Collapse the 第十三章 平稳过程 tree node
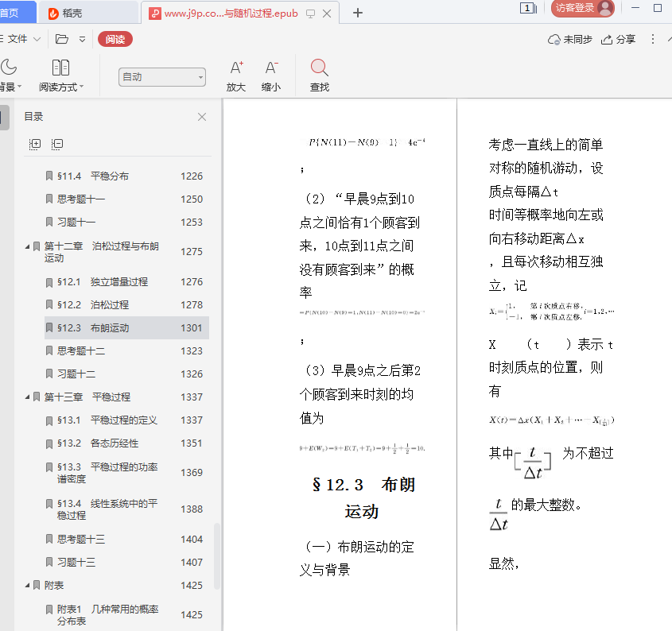Image resolution: width=672 pixels, height=631 pixels. pos(28,397)
